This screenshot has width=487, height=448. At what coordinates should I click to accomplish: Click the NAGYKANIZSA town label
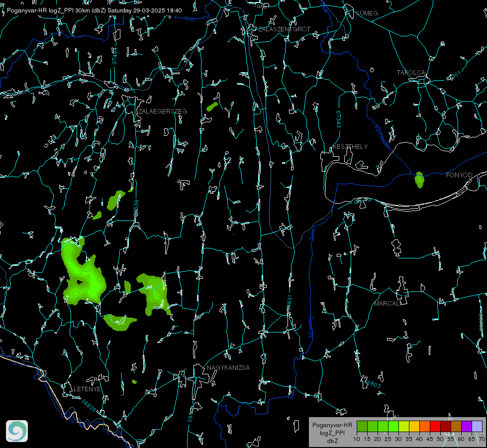coord(228,368)
